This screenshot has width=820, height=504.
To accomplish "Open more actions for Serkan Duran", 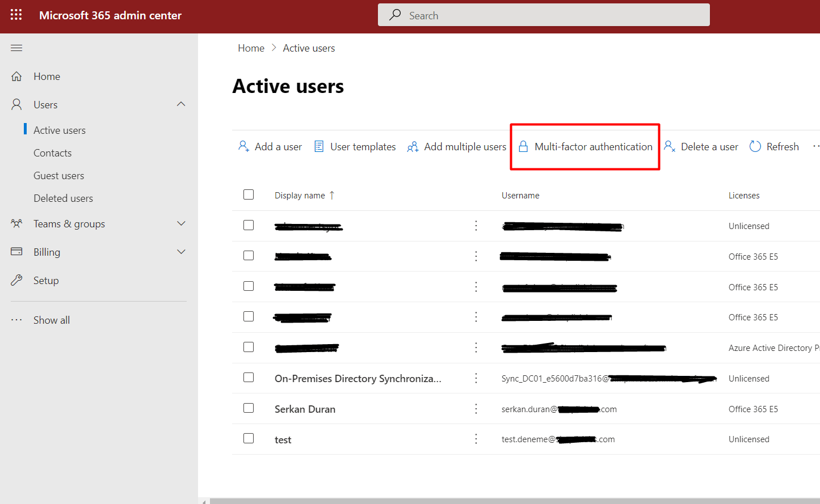I will coord(476,409).
